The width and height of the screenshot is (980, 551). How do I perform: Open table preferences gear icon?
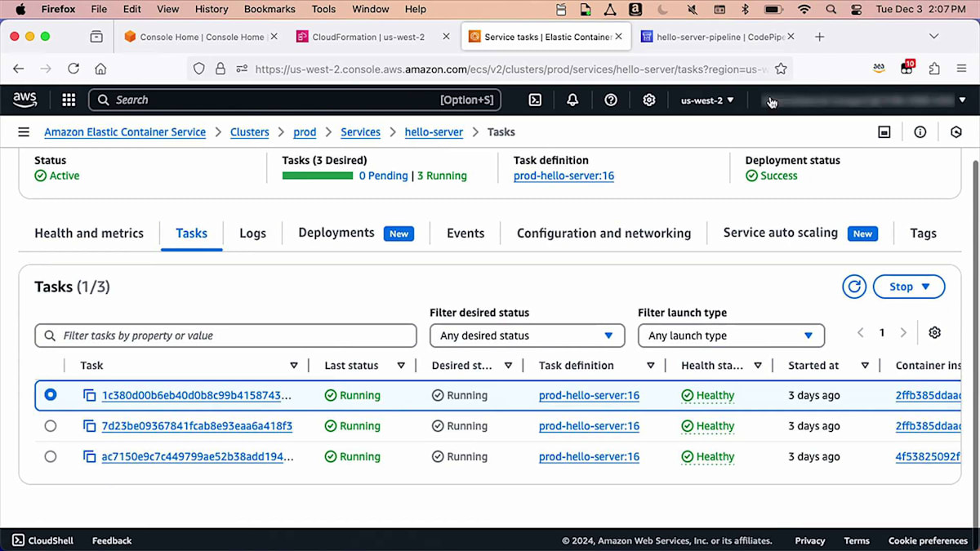point(935,332)
